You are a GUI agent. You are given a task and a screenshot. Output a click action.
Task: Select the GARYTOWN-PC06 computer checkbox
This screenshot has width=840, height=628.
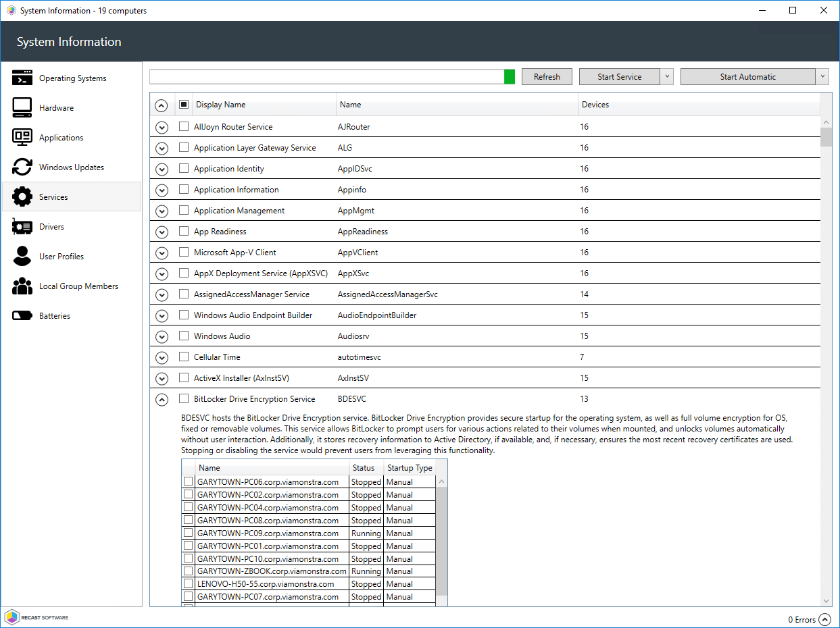[188, 481]
